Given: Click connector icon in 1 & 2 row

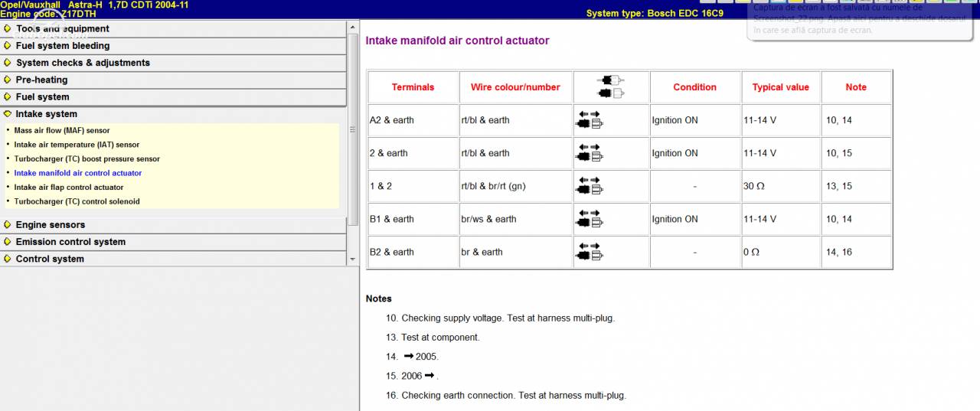Looking at the screenshot, I should [x=589, y=186].
